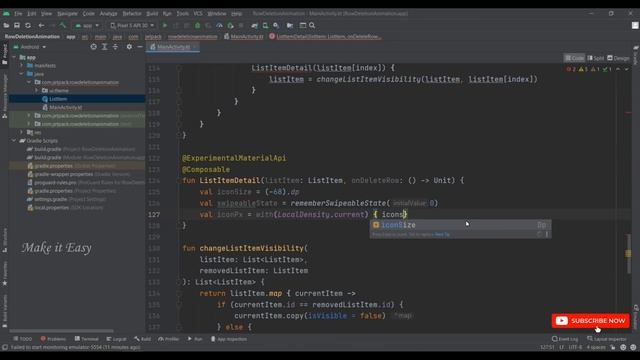The height and width of the screenshot is (360, 640).
Task: Click the Collapse All icon in Project panel
Action: (x=115, y=47)
